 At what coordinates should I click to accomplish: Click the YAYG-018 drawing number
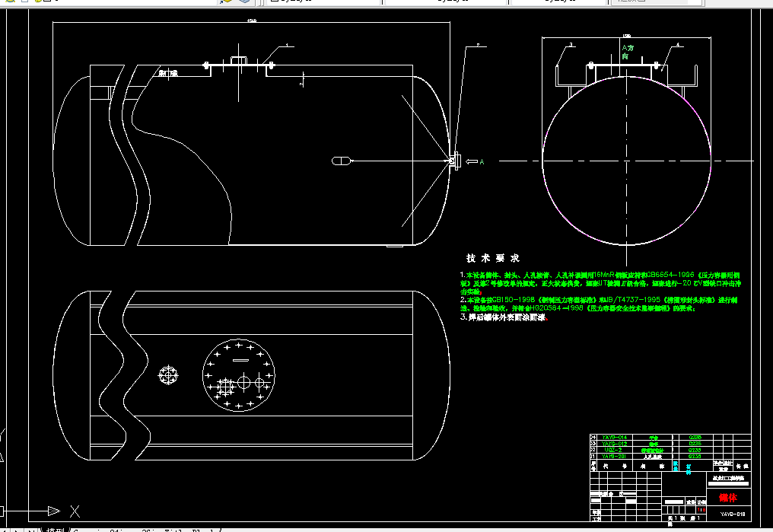pyautogui.click(x=732, y=514)
